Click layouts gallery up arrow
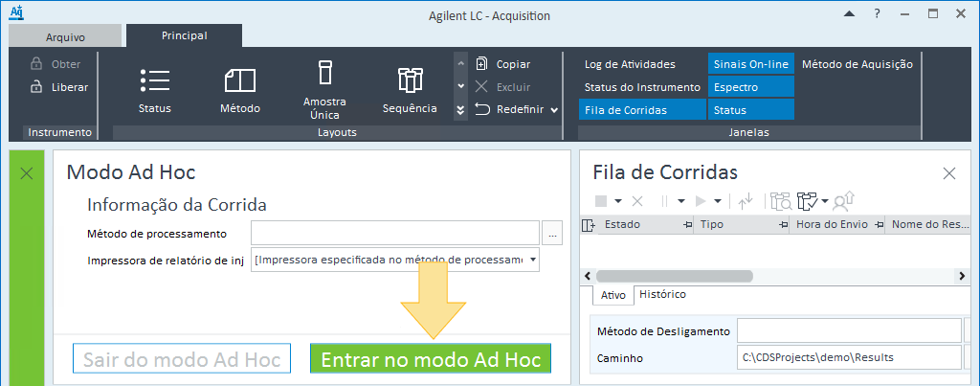980x386 pixels. 460,63
